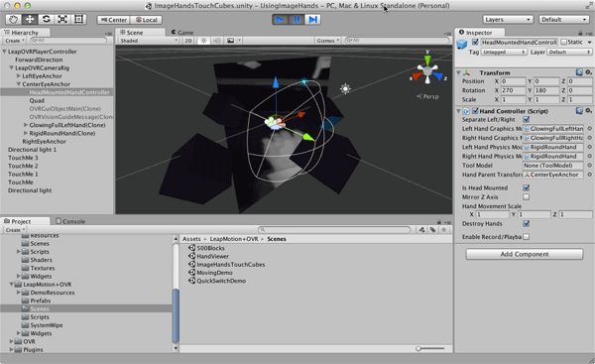595x364 pixels.
Task: Toggle 2D scene view mode
Action: pos(188,41)
